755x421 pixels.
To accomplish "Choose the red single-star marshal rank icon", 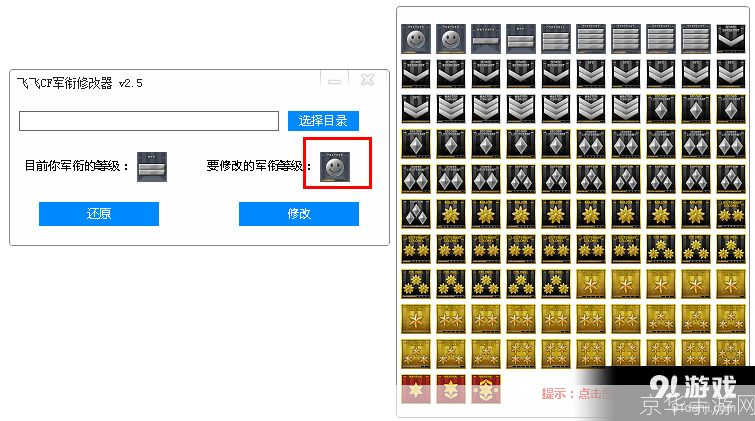I will [x=416, y=389].
